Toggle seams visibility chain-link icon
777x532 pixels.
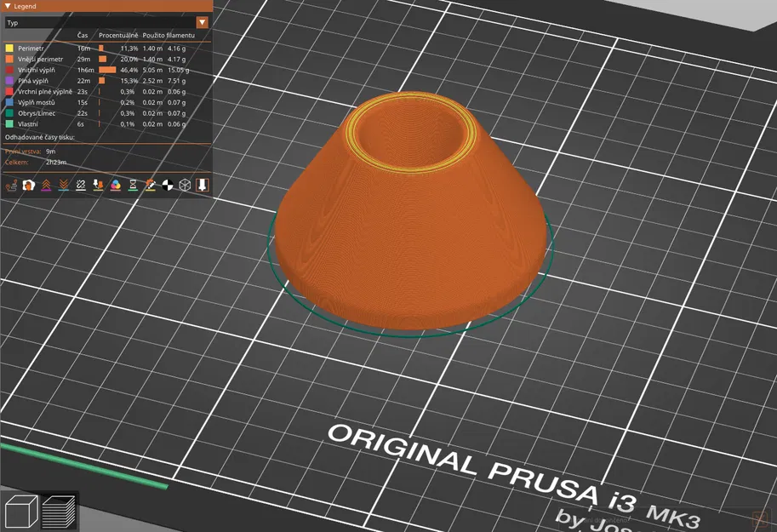coord(81,186)
